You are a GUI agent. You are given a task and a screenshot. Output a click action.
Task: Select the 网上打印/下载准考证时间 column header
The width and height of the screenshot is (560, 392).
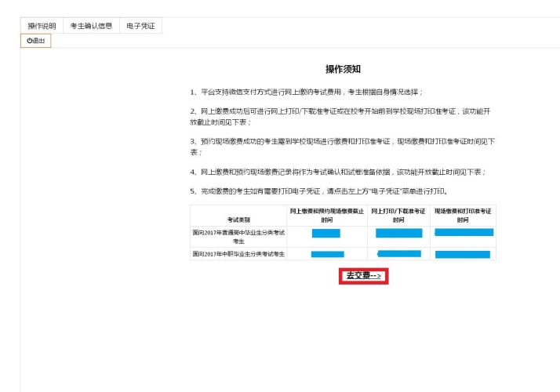(398, 216)
